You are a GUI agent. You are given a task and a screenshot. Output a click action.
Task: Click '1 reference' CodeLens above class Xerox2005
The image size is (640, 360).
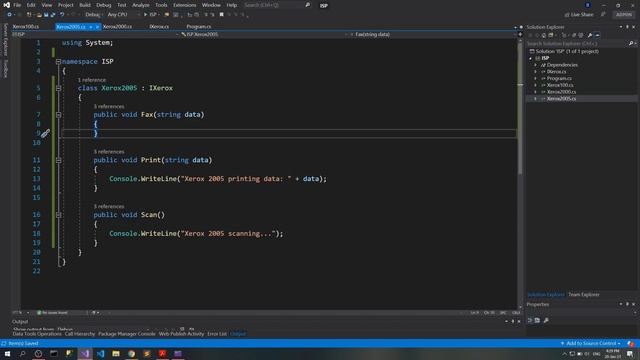coord(92,80)
